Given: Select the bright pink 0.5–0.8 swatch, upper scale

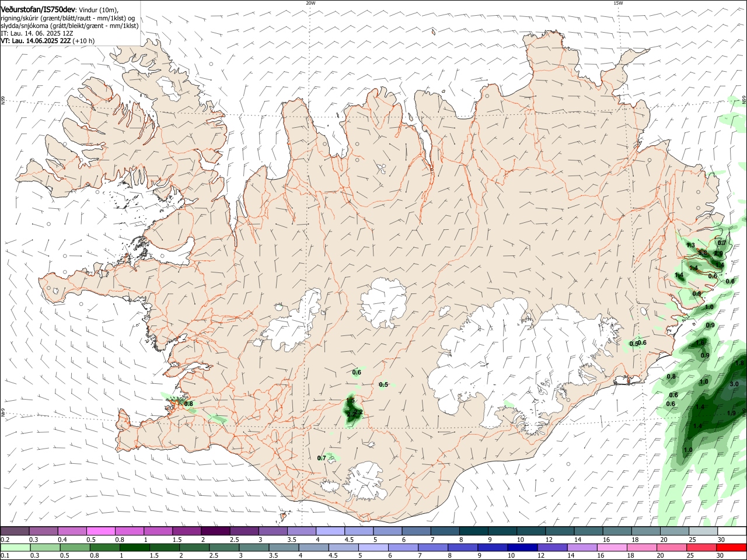Looking at the screenshot, I should [x=100, y=531].
